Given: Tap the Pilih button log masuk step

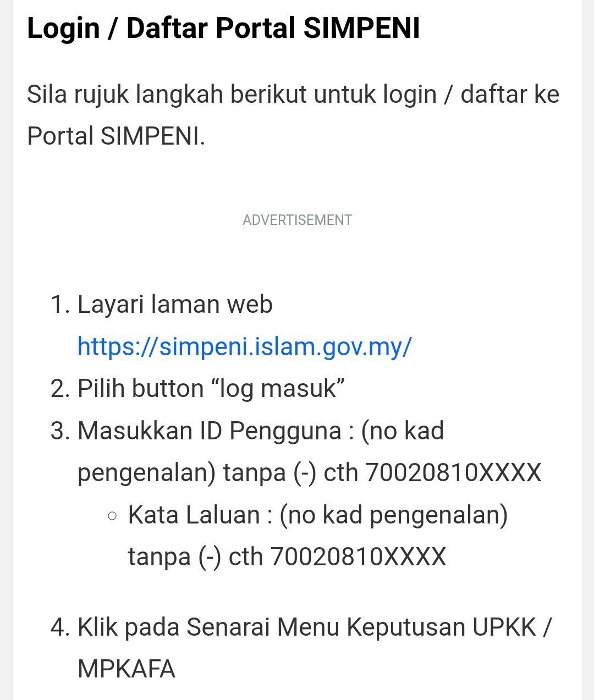Looking at the screenshot, I should coord(211,388).
